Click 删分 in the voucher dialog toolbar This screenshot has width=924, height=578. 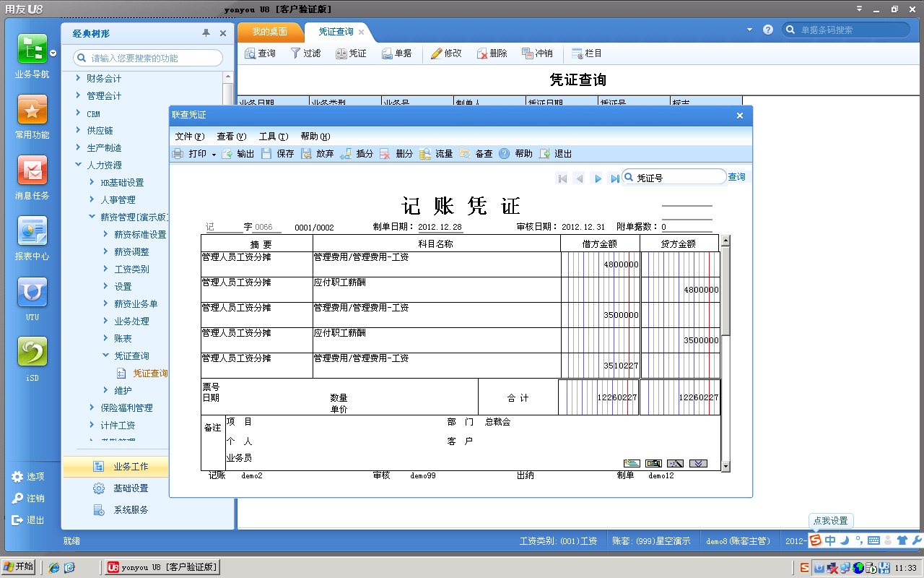(x=396, y=154)
